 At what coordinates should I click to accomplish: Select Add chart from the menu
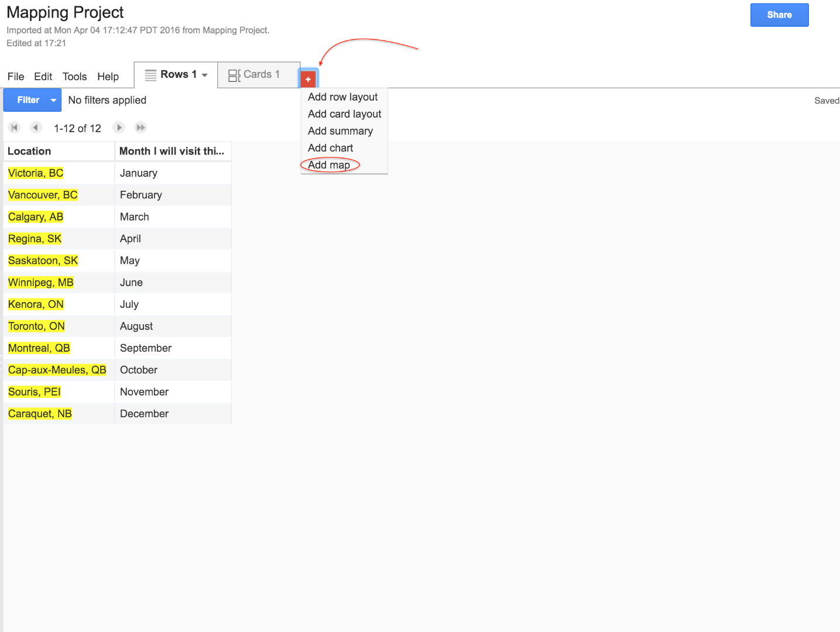coord(330,147)
